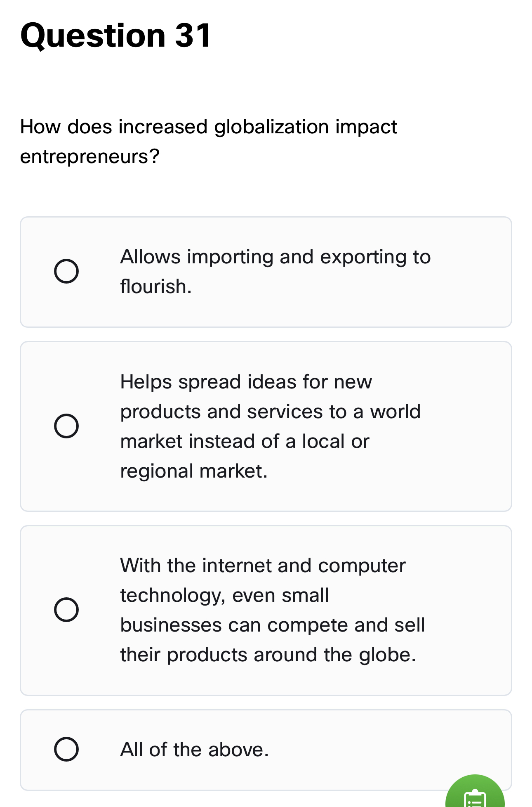Screen dimensions: 532x807
Task: Click 'How does increased globalization impact' question text
Action: tap(208, 127)
